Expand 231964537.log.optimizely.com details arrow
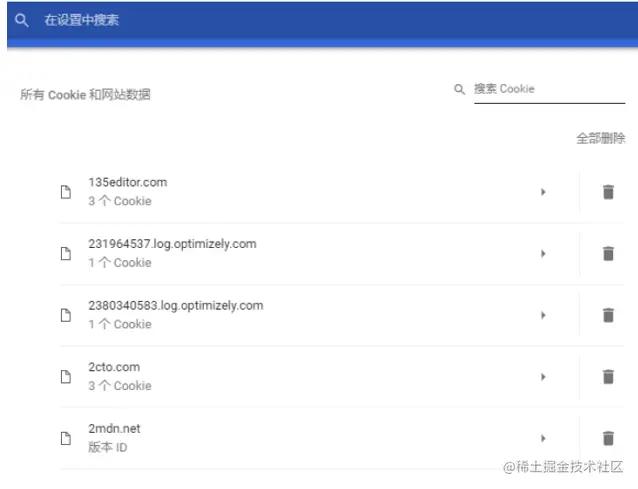The width and height of the screenshot is (638, 489). (543, 254)
